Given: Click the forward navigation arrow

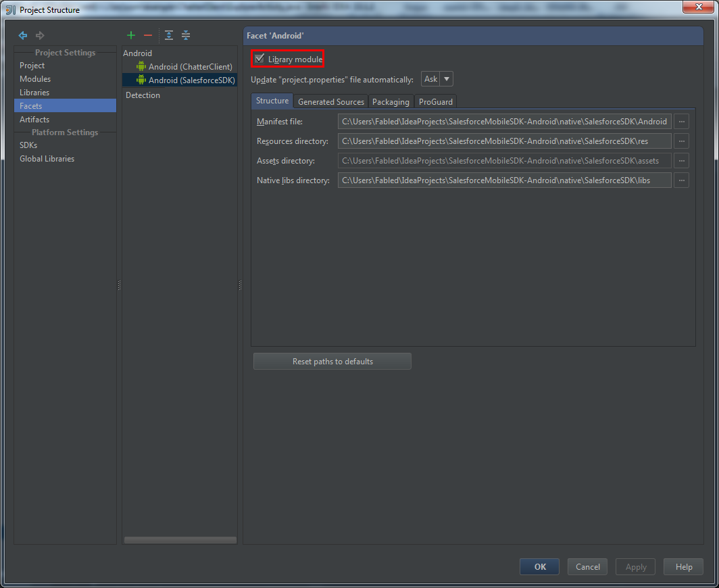Looking at the screenshot, I should [40, 35].
